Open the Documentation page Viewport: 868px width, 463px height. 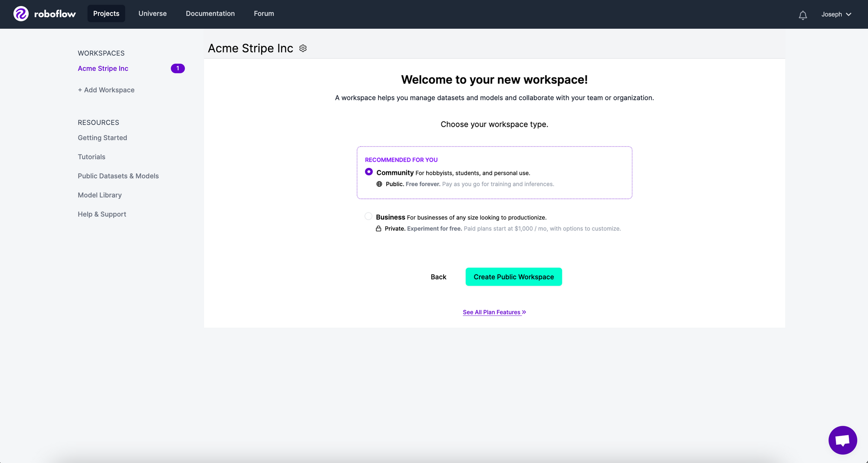click(x=210, y=13)
